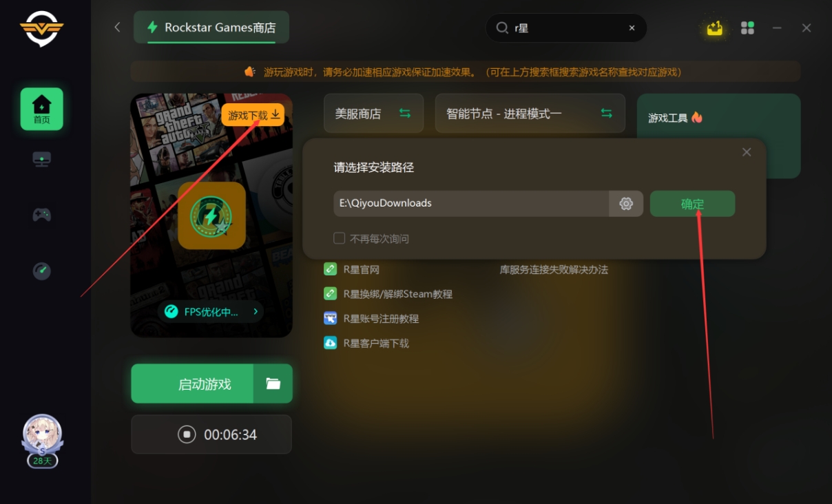Screen dimensions: 832x504
Task: Open R星换绑/解绑Steam教程 link
Action: 398,294
